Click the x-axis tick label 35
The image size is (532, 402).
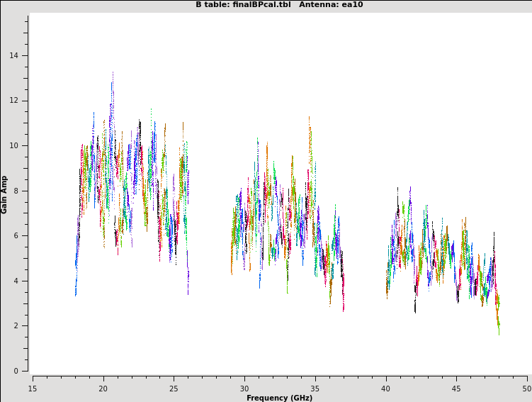coord(315,389)
